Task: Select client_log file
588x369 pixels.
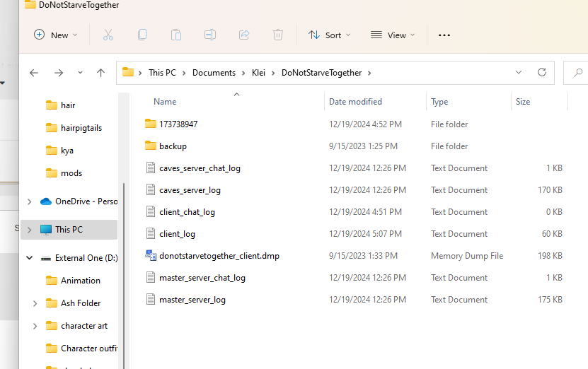Action: pos(177,234)
